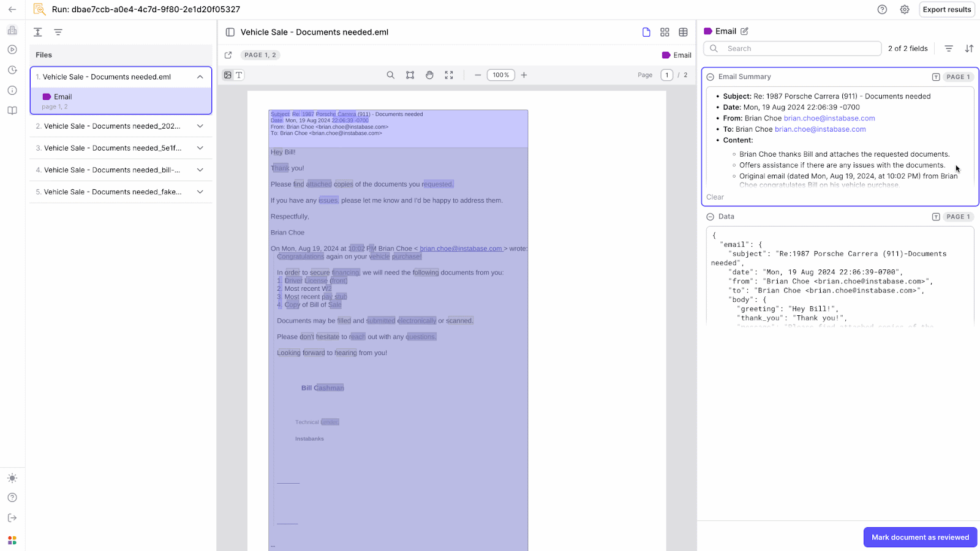Switch to single document view icon
980x551 pixels.
pyautogui.click(x=646, y=32)
